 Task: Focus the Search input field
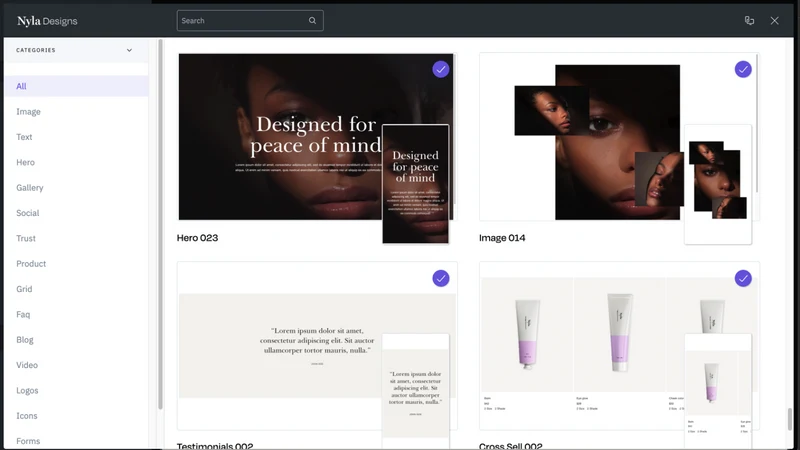point(250,20)
